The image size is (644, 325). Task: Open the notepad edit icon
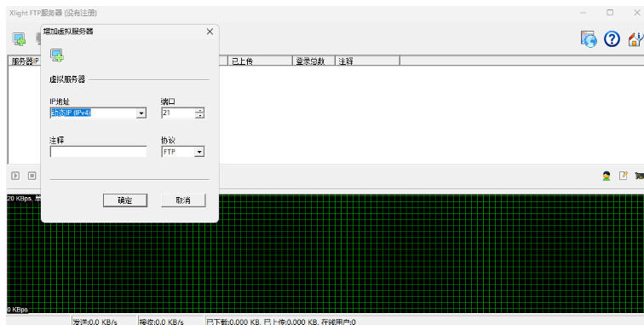(624, 176)
